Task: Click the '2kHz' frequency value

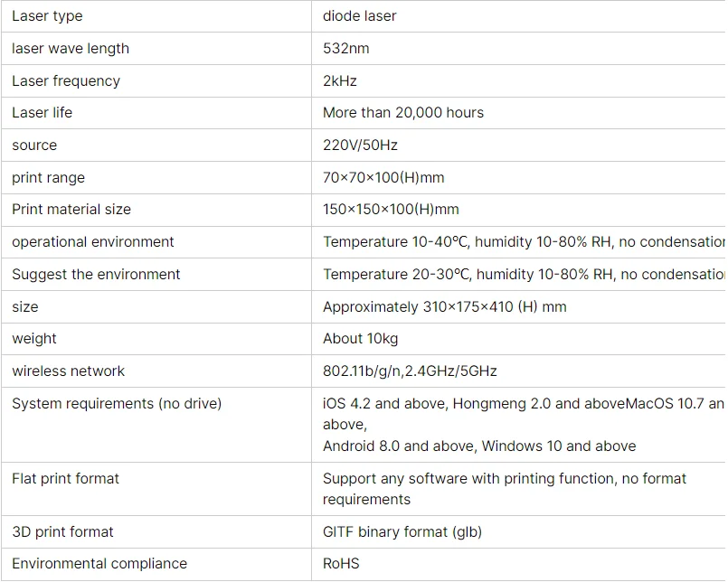Action: click(x=339, y=80)
